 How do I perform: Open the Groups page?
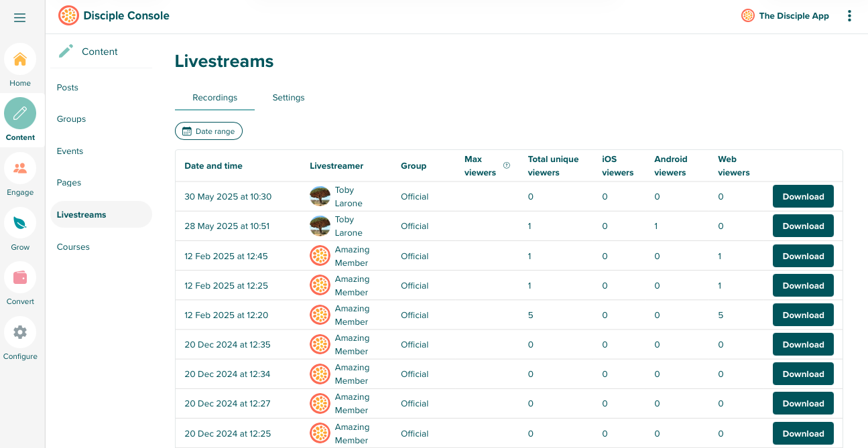click(x=70, y=119)
